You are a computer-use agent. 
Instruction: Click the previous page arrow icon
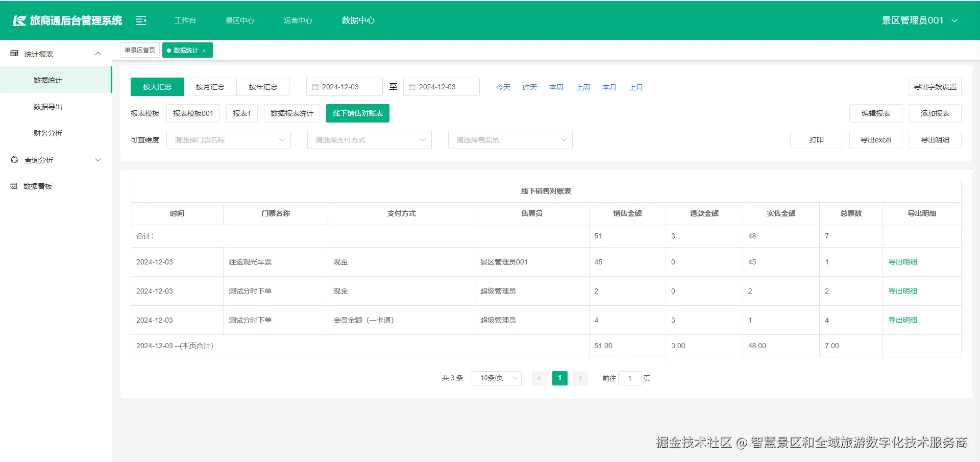(539, 378)
